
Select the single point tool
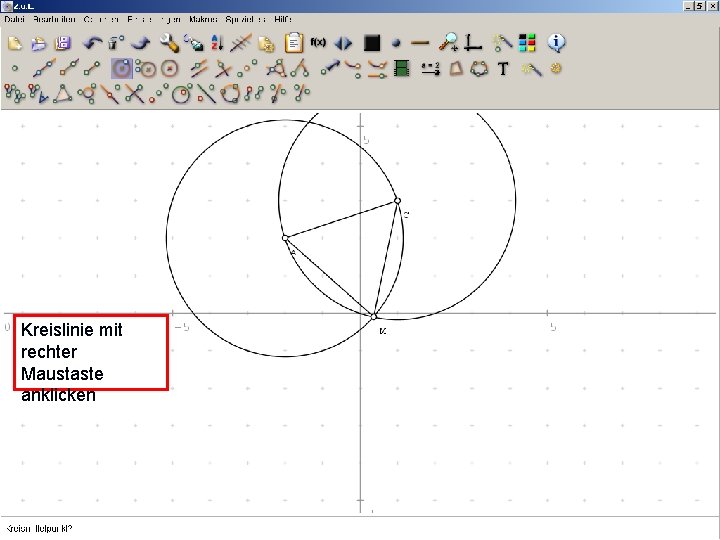point(15,68)
